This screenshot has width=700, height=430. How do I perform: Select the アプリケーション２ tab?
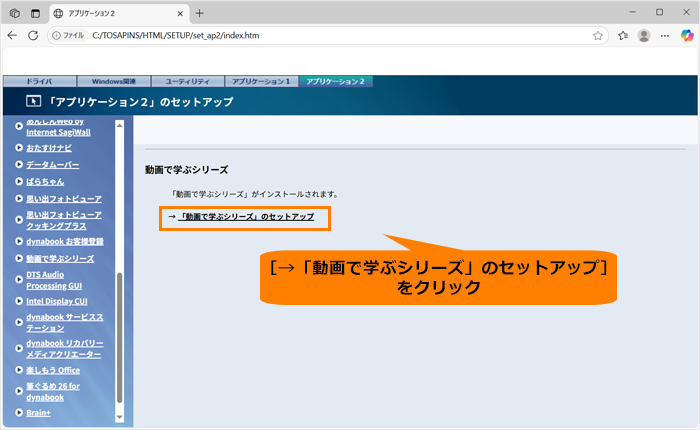336,81
